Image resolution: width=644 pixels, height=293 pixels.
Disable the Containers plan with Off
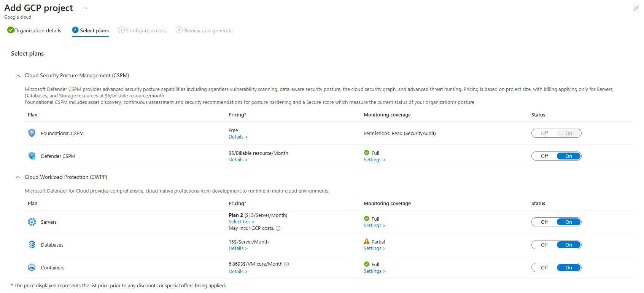(x=544, y=268)
